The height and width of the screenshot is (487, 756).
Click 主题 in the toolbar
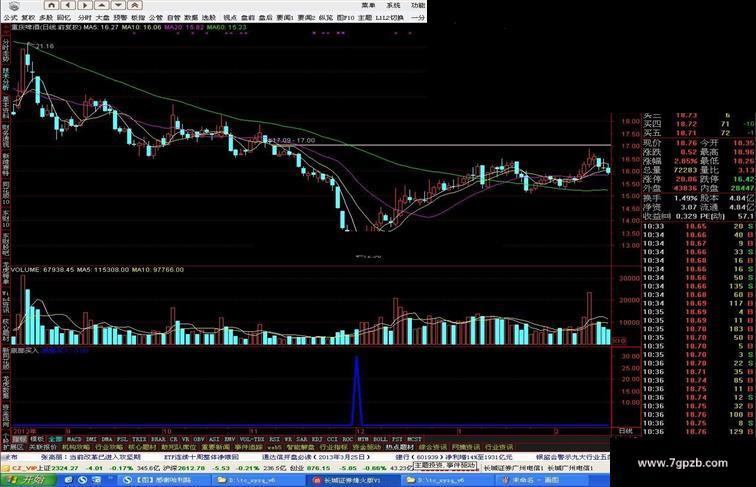click(365, 18)
